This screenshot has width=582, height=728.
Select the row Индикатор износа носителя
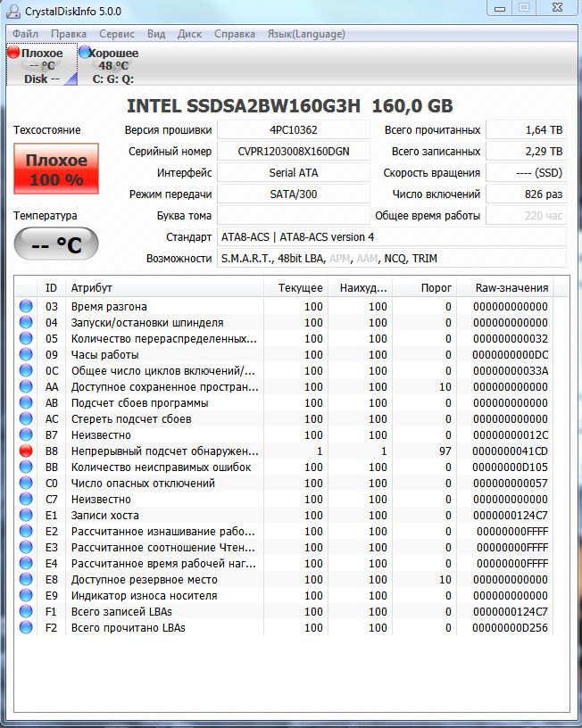[x=284, y=595]
